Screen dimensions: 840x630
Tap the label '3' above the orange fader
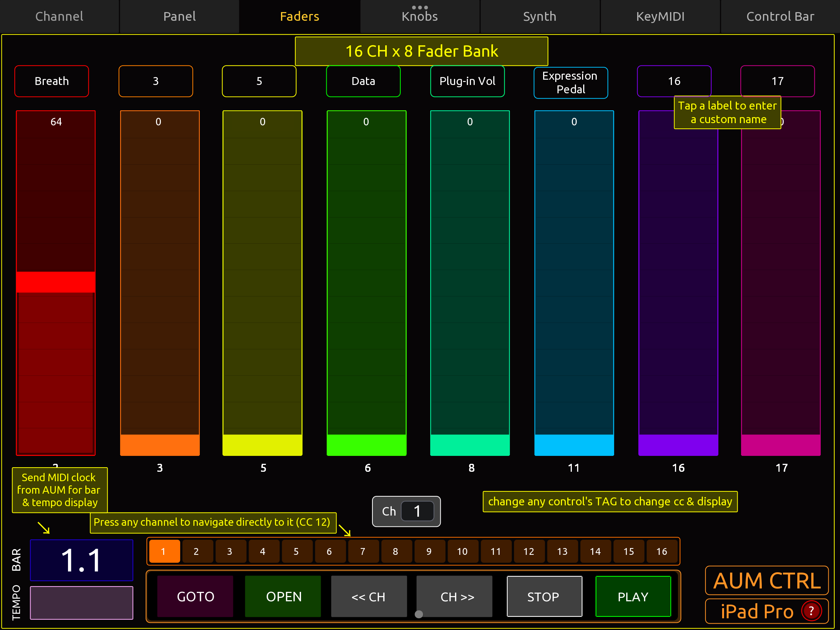(156, 81)
